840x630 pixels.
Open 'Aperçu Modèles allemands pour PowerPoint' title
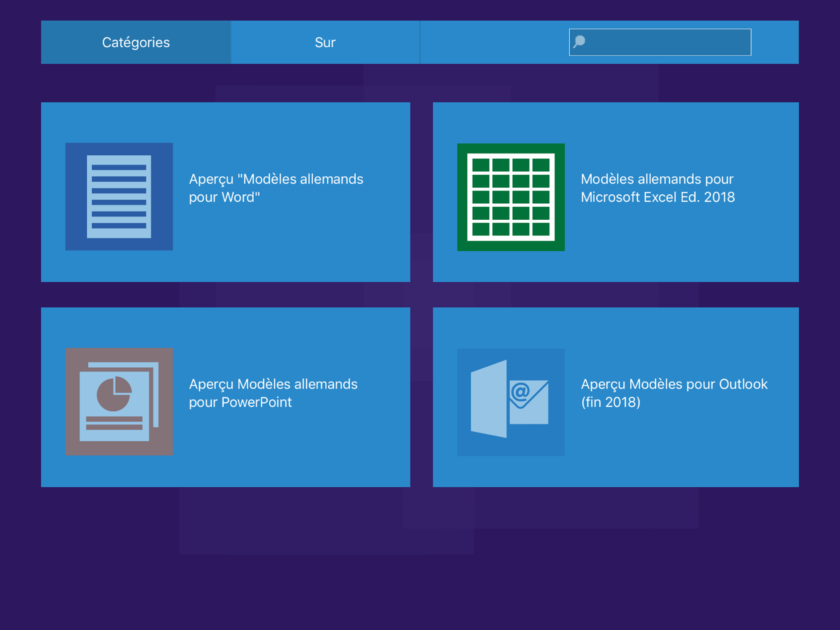click(273, 384)
